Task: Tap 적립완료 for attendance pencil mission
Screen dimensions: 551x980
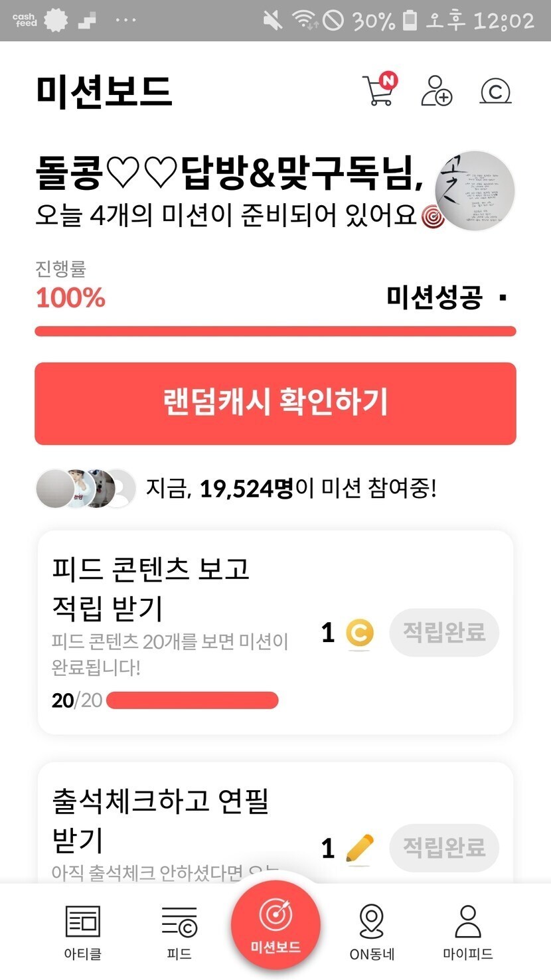Action: (x=444, y=848)
